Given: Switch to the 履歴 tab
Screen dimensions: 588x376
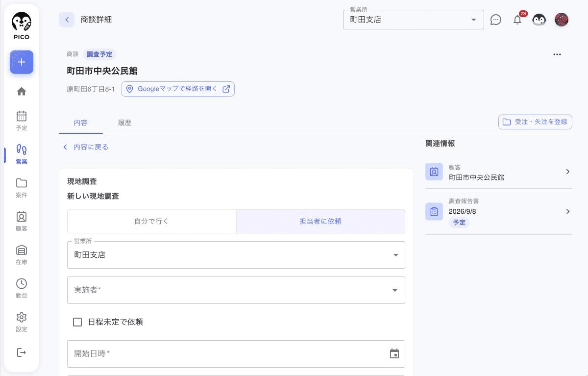Looking at the screenshot, I should [125, 123].
